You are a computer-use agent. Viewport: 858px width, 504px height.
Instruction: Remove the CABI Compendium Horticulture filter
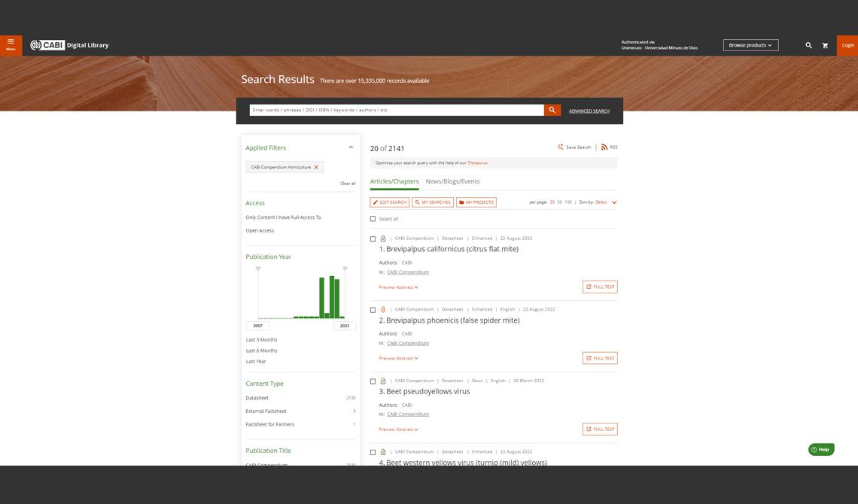tap(316, 167)
